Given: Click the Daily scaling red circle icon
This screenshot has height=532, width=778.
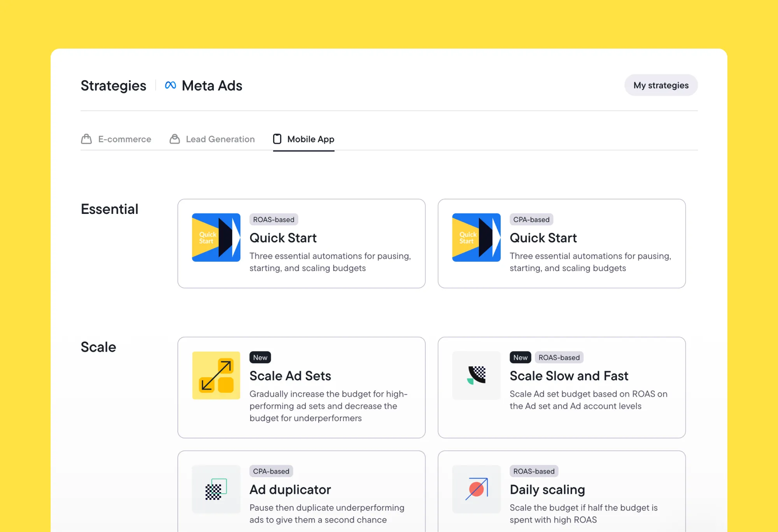Looking at the screenshot, I should pos(476,489).
